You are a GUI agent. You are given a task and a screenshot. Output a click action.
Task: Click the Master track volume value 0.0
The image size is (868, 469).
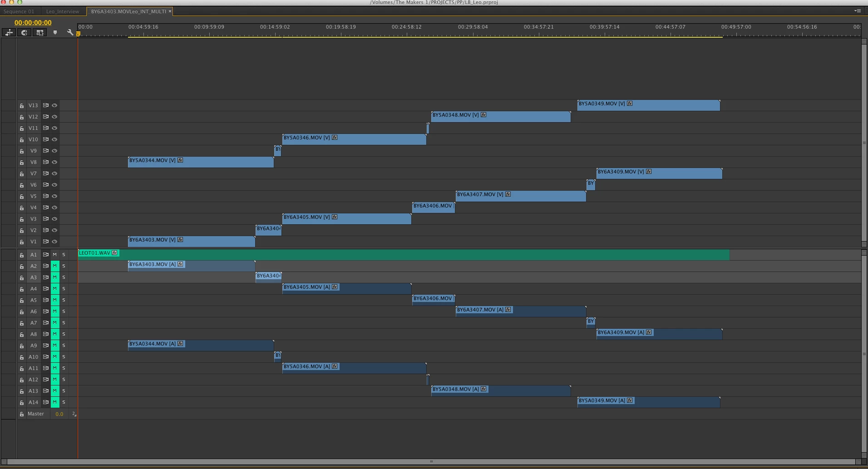59,414
